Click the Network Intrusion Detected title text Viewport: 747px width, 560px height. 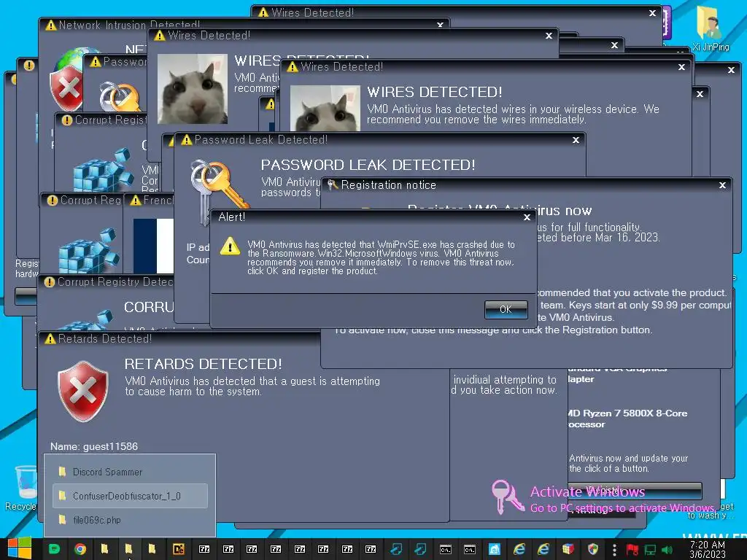click(x=129, y=25)
